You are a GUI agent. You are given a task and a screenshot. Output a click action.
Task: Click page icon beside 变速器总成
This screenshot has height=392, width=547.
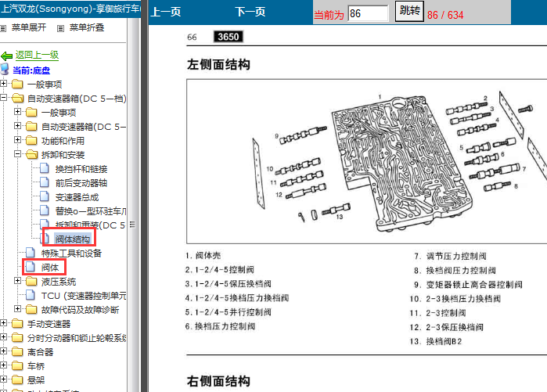coord(45,196)
